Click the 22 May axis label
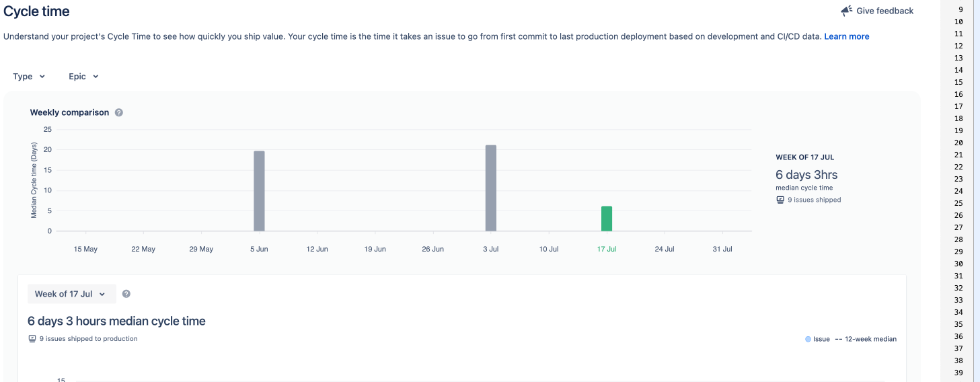The image size is (980, 382). point(143,249)
